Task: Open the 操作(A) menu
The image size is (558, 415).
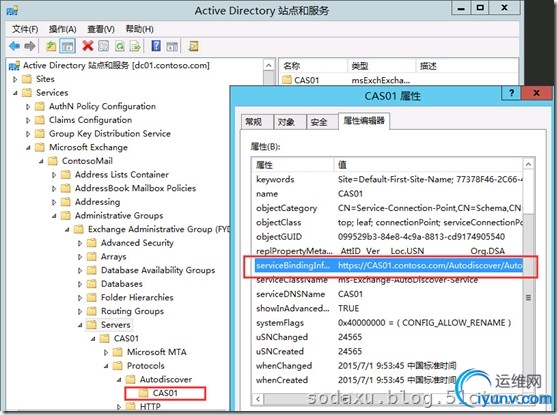Action: (63, 29)
